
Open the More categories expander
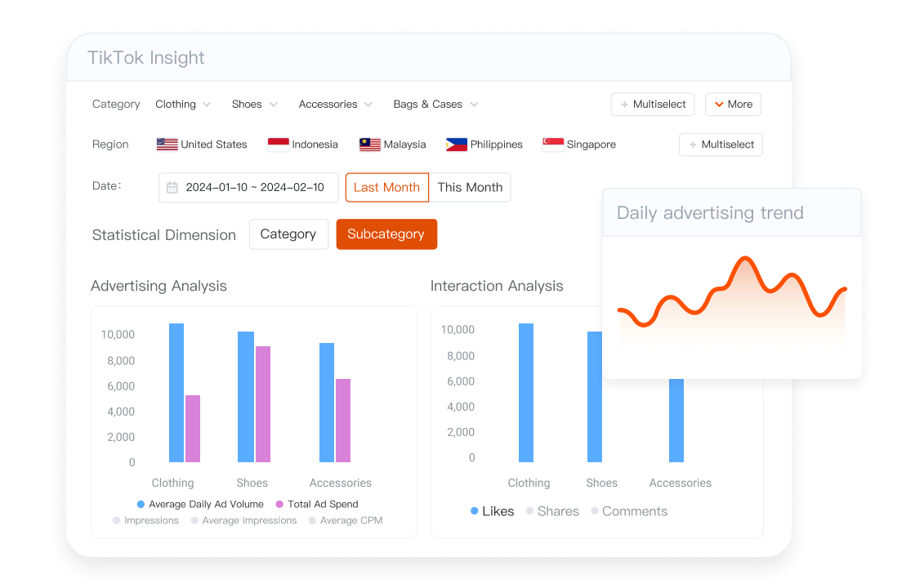click(x=734, y=105)
